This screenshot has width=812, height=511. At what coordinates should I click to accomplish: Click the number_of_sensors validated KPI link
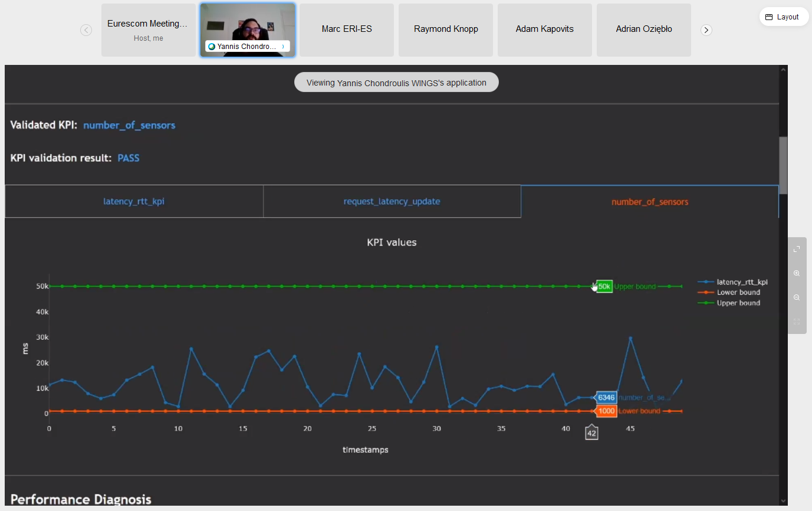tap(129, 125)
